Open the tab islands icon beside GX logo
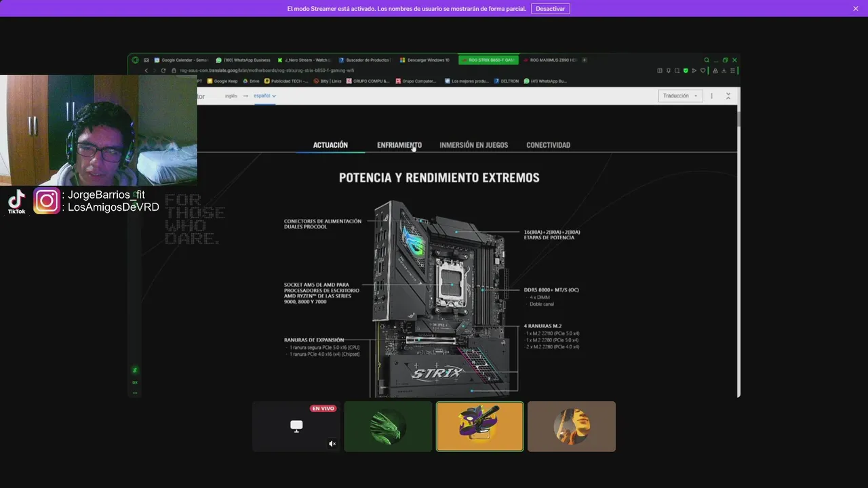Viewport: 868px width, 488px height. pos(146,60)
